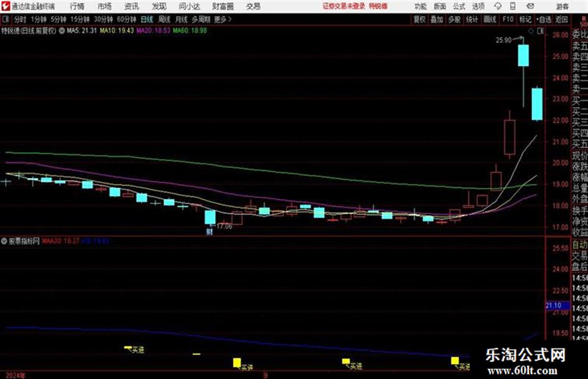The image size is (588, 379).
Task: Open the F10 company info button
Action: tap(508, 19)
